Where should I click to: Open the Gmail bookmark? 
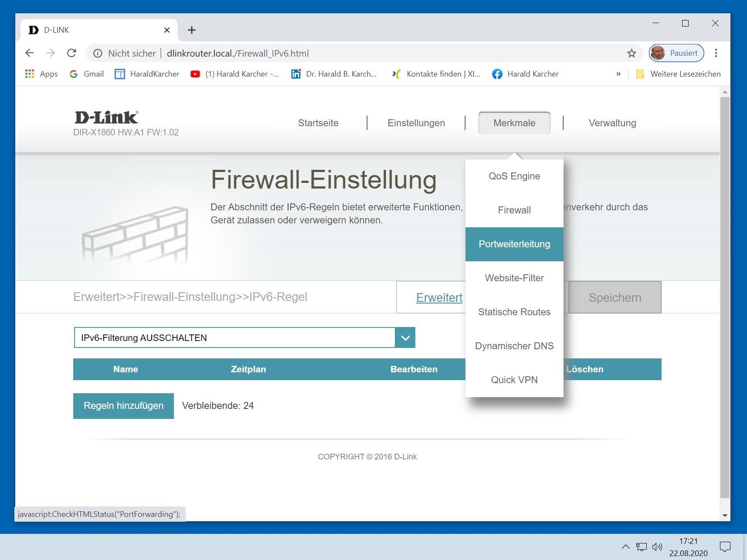(x=86, y=74)
